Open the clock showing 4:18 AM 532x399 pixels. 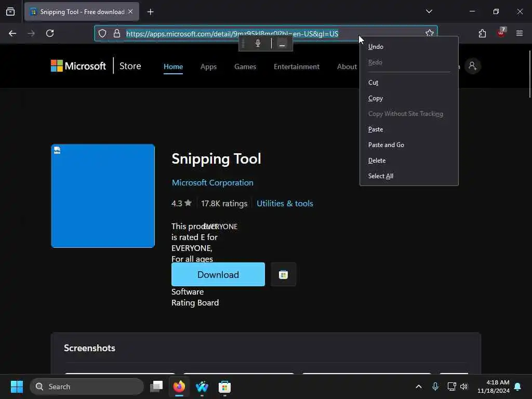point(494,387)
